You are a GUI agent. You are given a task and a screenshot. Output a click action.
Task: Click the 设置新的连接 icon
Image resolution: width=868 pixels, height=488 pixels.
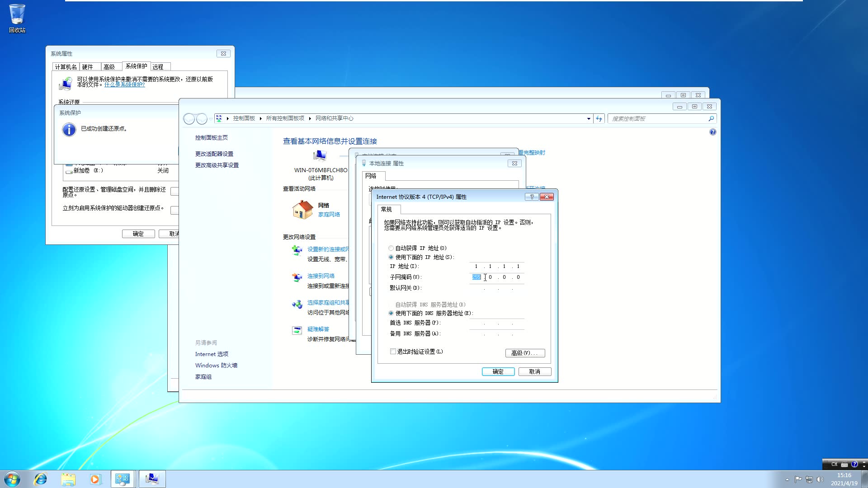pyautogui.click(x=297, y=250)
